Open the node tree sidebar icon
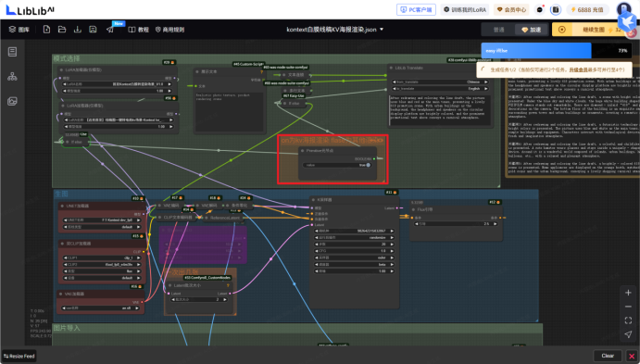Image resolution: width=640 pixels, height=364 pixels. [12, 76]
